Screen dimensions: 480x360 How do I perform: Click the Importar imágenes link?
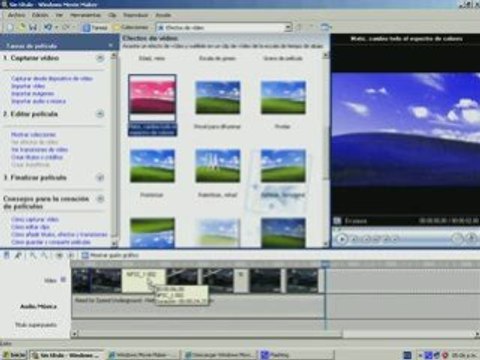click(x=32, y=94)
